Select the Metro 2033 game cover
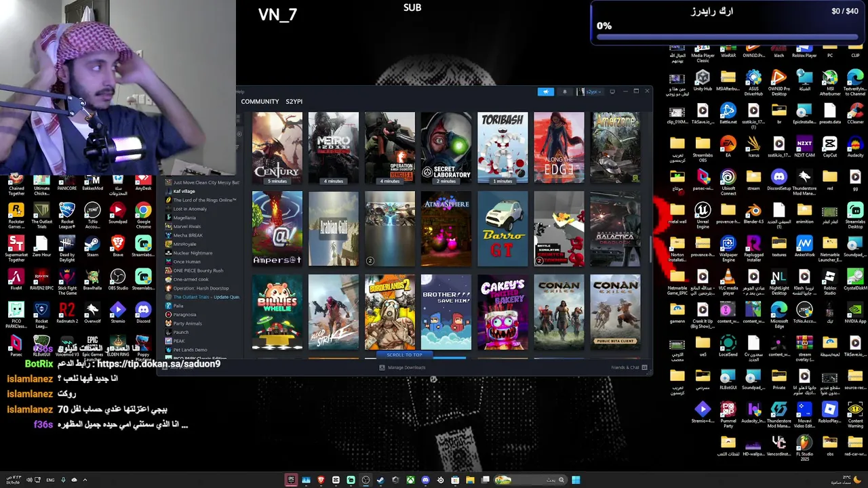 (334, 148)
